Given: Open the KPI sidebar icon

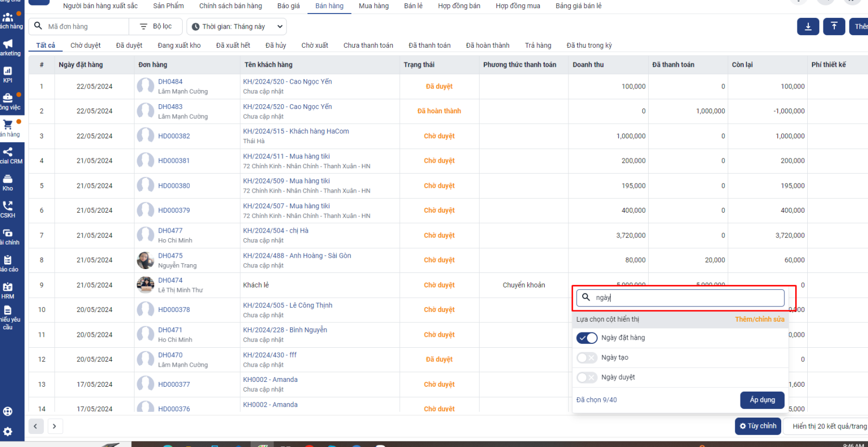Looking at the screenshot, I should [8, 74].
